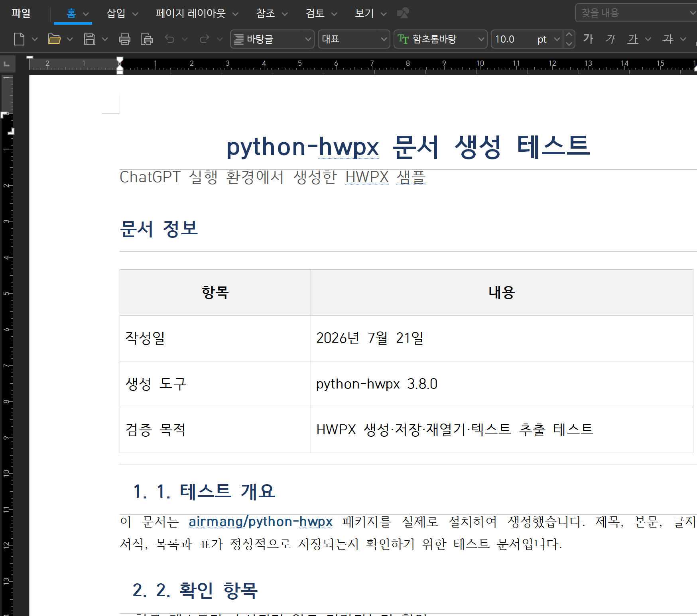Expand the Save options dropdown arrow

(105, 39)
